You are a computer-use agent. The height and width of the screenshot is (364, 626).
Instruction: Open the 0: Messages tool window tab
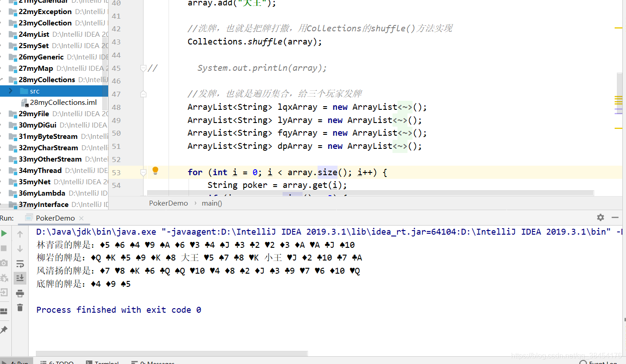click(153, 362)
